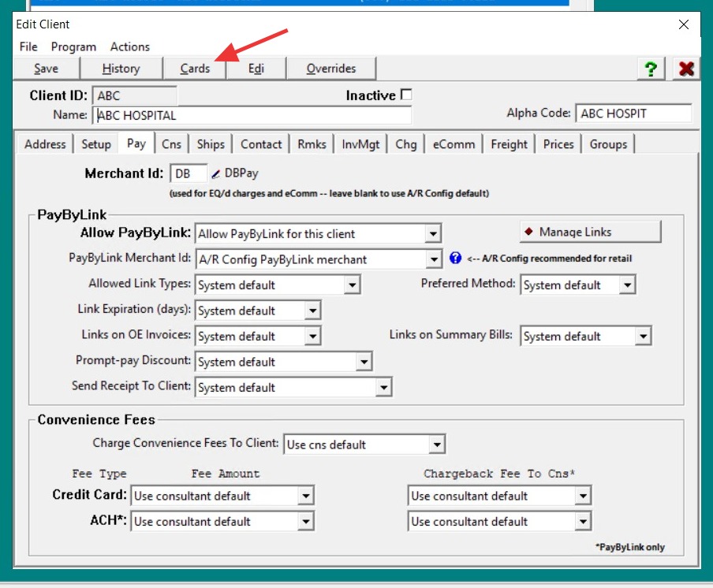This screenshot has width=713, height=588.
Task: Open the Actions menu
Action: (x=129, y=47)
